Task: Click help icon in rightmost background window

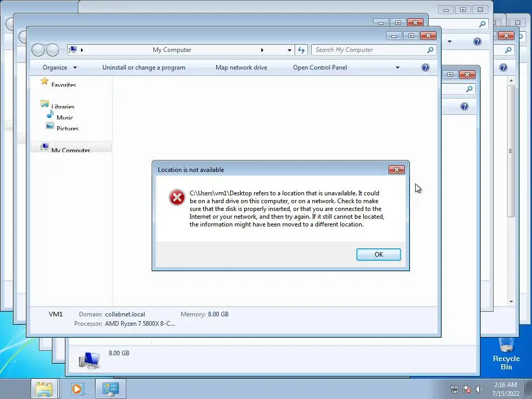Action: pyautogui.click(x=503, y=68)
